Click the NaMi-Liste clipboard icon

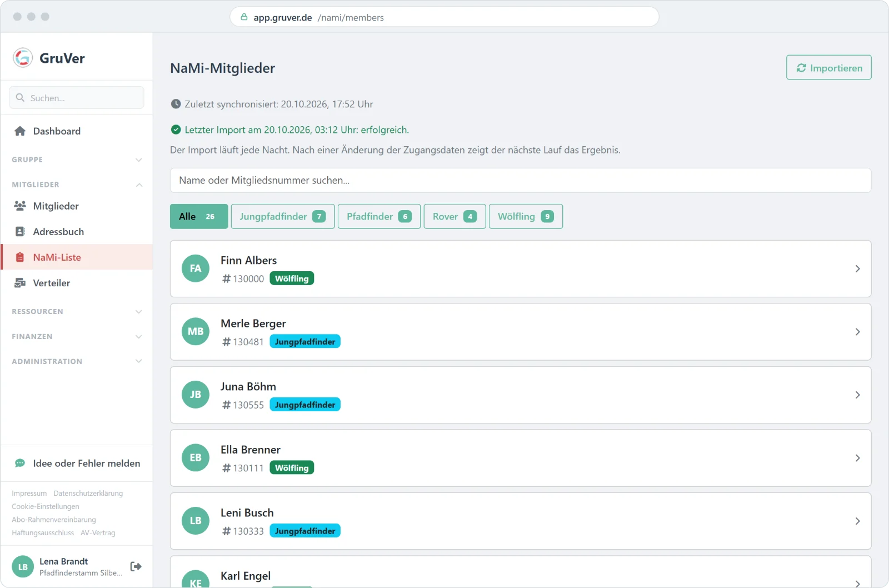[x=20, y=257]
